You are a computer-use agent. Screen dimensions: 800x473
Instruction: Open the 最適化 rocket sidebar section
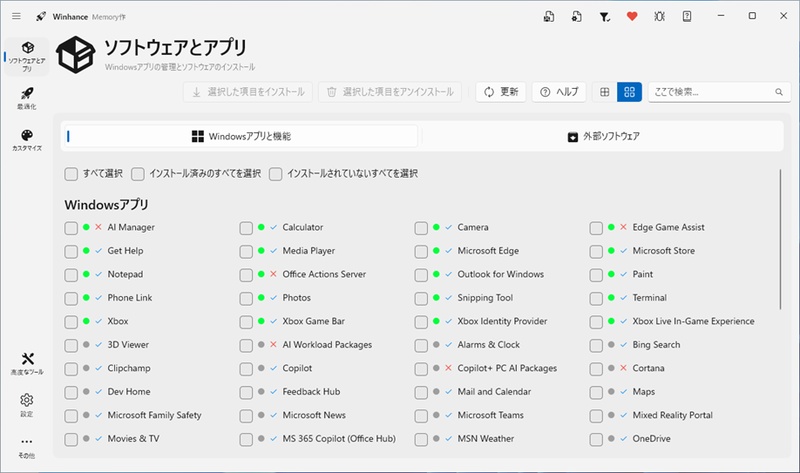click(27, 98)
